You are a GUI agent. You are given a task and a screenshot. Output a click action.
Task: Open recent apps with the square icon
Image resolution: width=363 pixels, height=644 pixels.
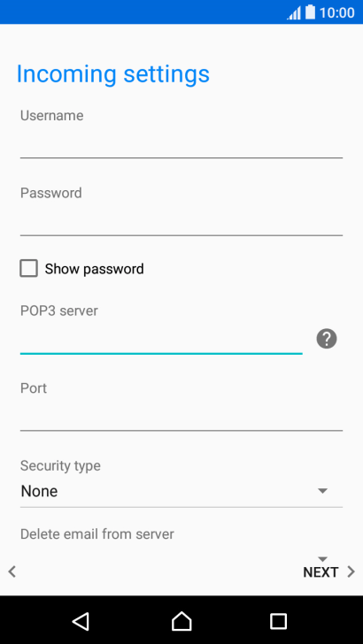click(x=278, y=621)
